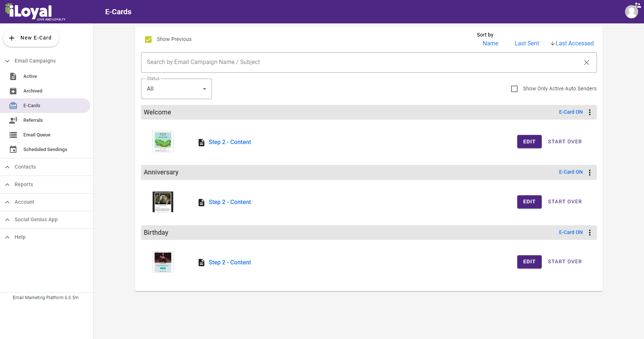The image size is (644, 339).
Task: Expand the Contacts section
Action: [25, 167]
